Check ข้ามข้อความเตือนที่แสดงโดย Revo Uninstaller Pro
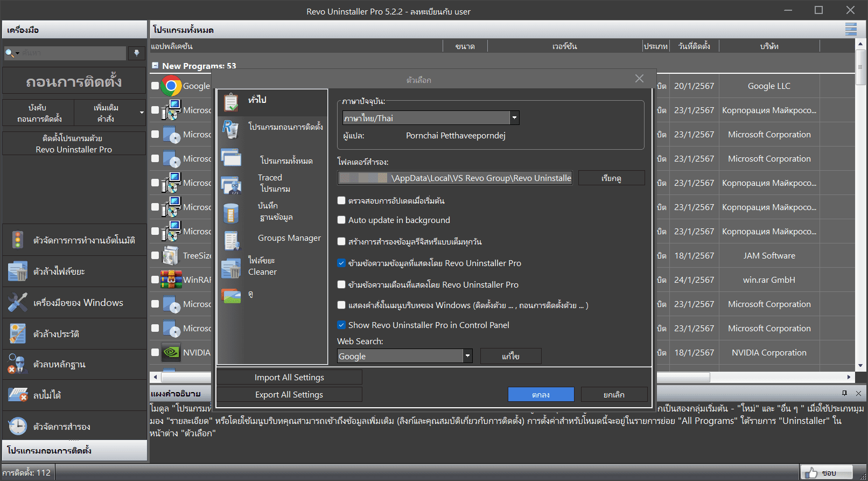The height and width of the screenshot is (481, 868). pos(341,284)
